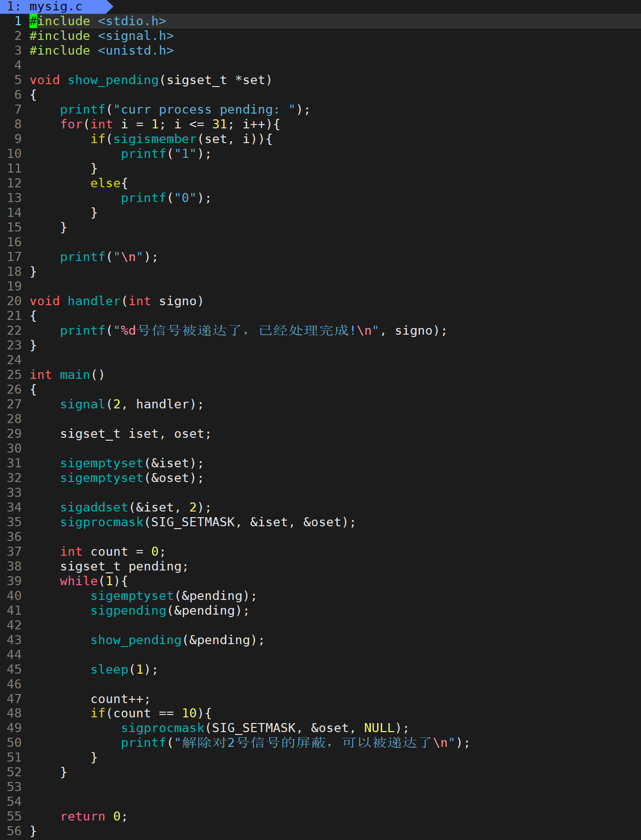
Task: Click the show_pending function name in its definition
Action: [113, 80]
